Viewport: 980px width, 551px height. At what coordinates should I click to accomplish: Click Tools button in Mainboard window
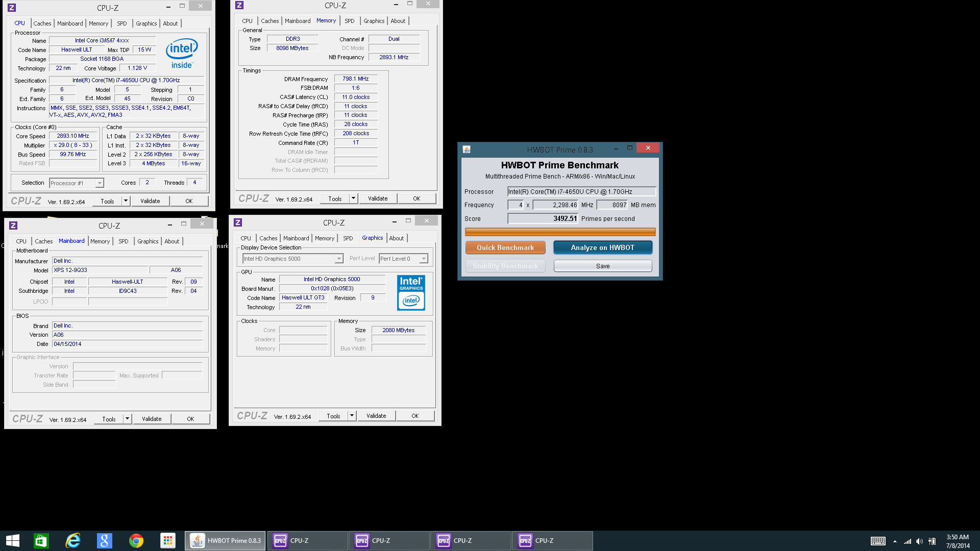[109, 419]
